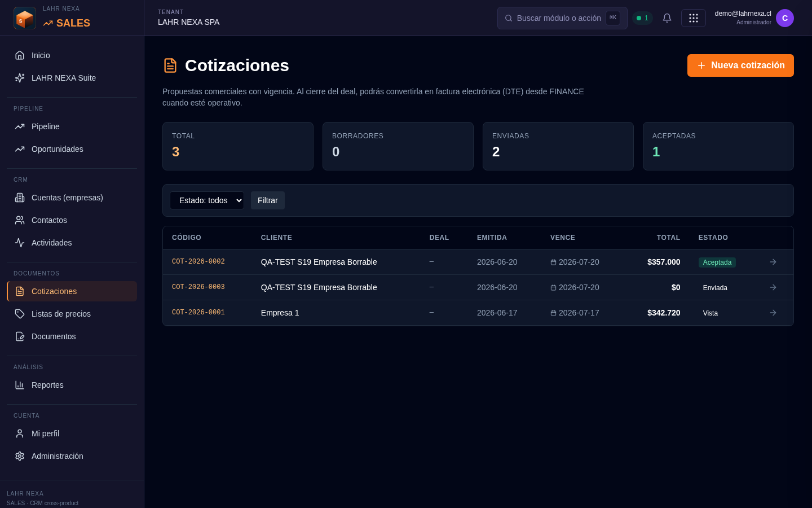Screen dimensions: 812x508
Task: Click the ⌘K shortcut badge in search
Action: pos(613,18)
